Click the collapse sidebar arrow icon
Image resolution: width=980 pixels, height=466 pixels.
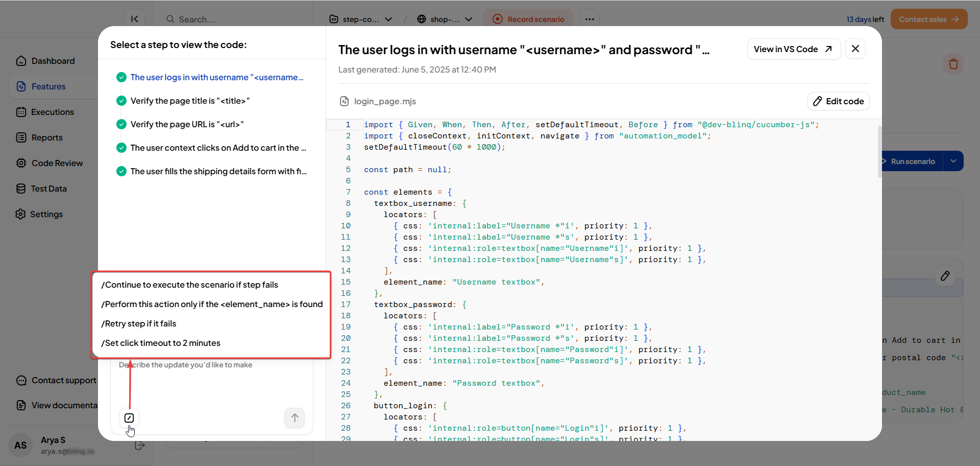click(x=135, y=19)
